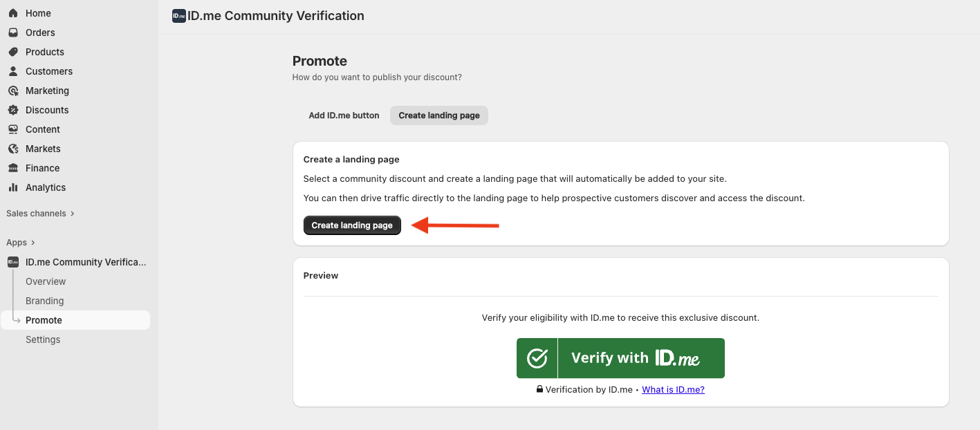This screenshot has height=430, width=980.
Task: Switch to the Add ID.me button tab
Action: (x=344, y=115)
